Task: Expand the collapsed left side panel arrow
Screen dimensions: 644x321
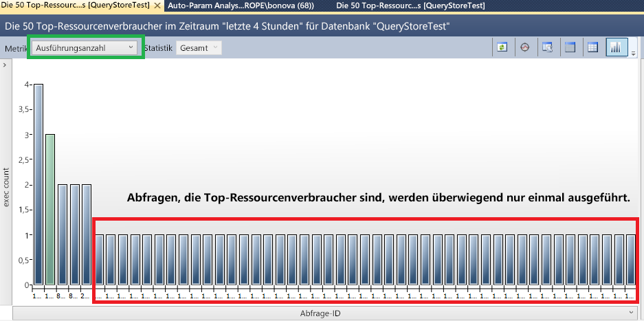Action: tap(5, 65)
